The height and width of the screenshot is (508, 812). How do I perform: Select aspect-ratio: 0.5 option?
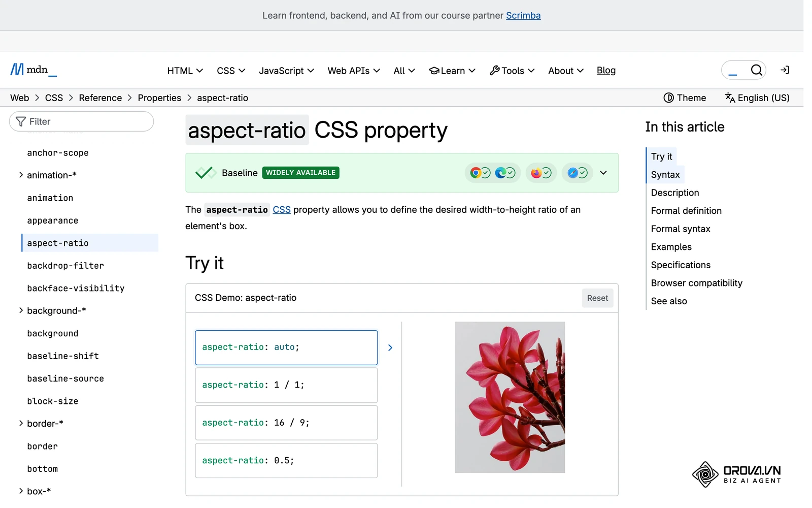[x=286, y=460]
